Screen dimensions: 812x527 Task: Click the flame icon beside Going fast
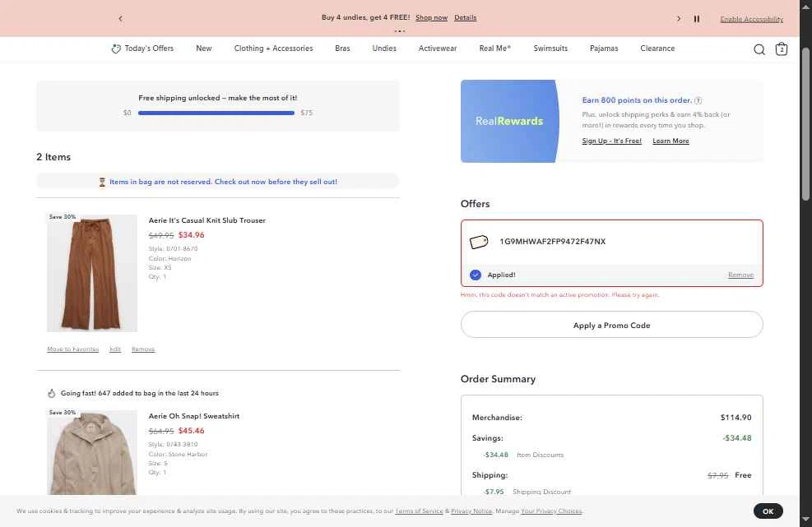tap(51, 394)
